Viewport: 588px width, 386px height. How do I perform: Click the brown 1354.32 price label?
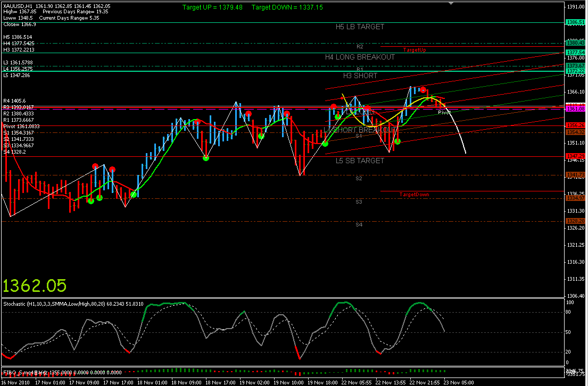tap(575, 132)
